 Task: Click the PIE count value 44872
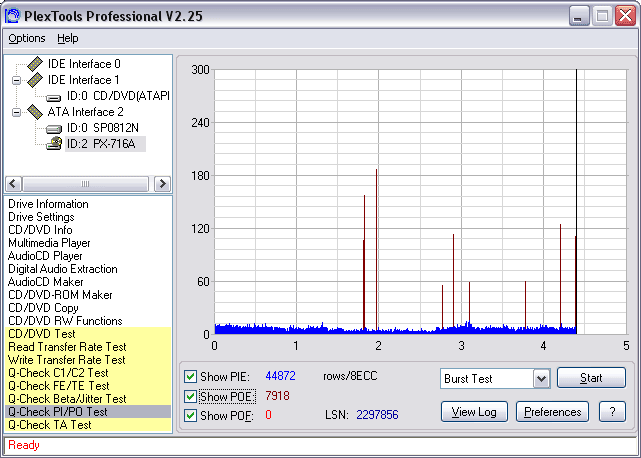(x=280, y=376)
